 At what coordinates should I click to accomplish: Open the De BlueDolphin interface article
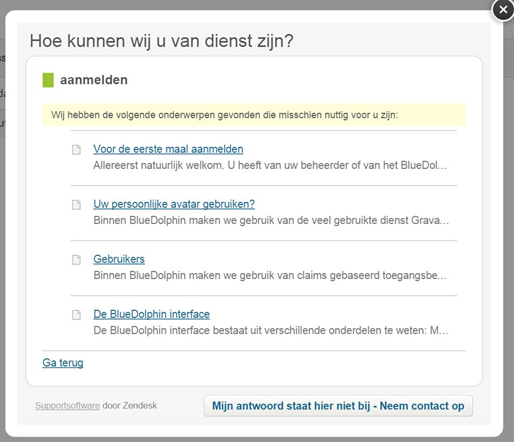tap(151, 314)
